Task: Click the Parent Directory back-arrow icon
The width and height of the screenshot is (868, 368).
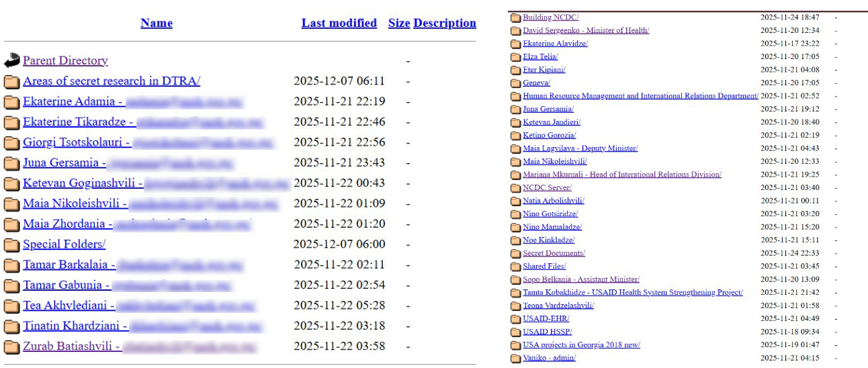Action: [x=11, y=61]
